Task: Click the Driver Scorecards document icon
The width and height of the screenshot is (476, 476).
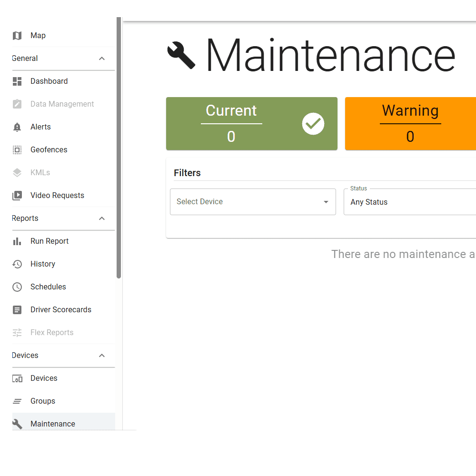Action: [x=17, y=310]
